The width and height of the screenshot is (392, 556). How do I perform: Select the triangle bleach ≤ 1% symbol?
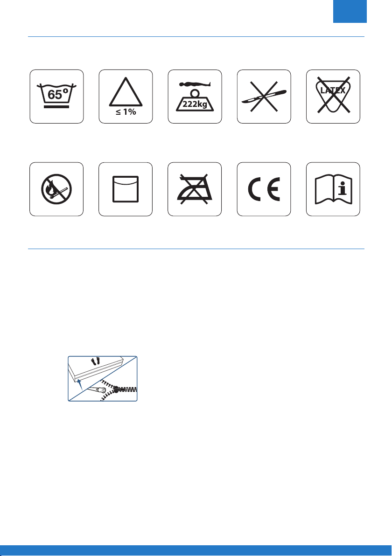126,97
